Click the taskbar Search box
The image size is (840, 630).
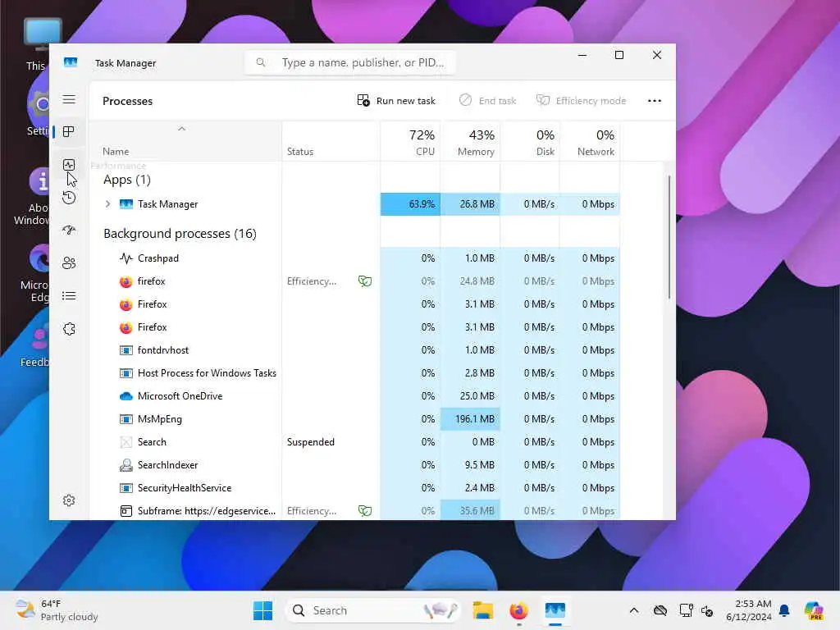(373, 610)
